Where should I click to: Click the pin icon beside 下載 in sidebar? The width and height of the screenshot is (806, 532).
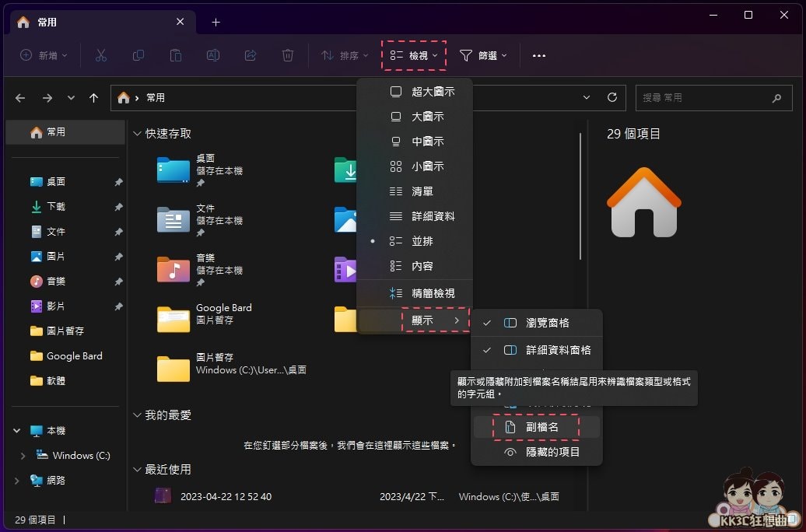pos(118,207)
